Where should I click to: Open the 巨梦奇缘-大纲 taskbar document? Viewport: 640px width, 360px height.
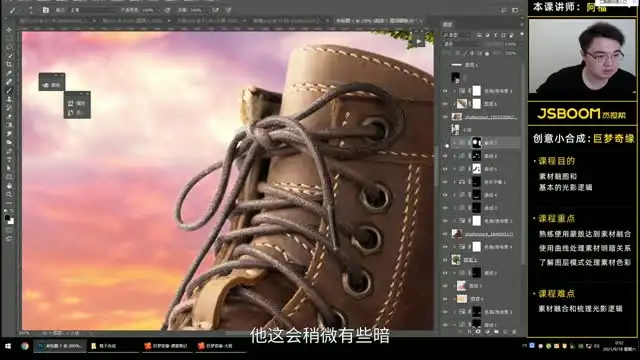tap(220, 346)
